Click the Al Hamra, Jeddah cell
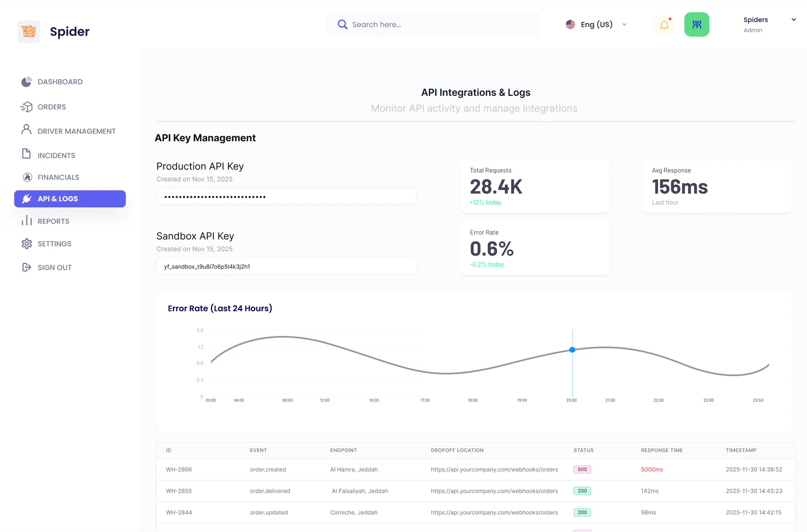This screenshot has height=532, width=807. pos(354,469)
